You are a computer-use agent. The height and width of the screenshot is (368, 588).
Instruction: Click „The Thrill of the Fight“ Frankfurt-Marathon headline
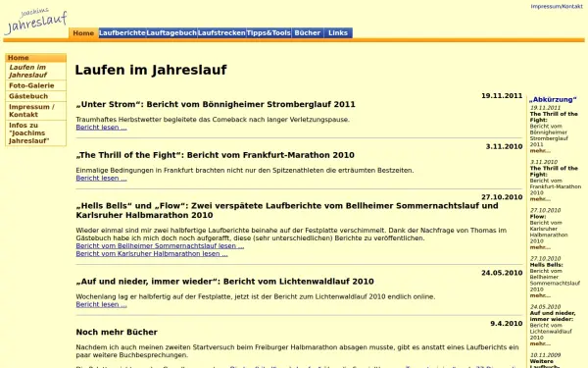[215, 155]
